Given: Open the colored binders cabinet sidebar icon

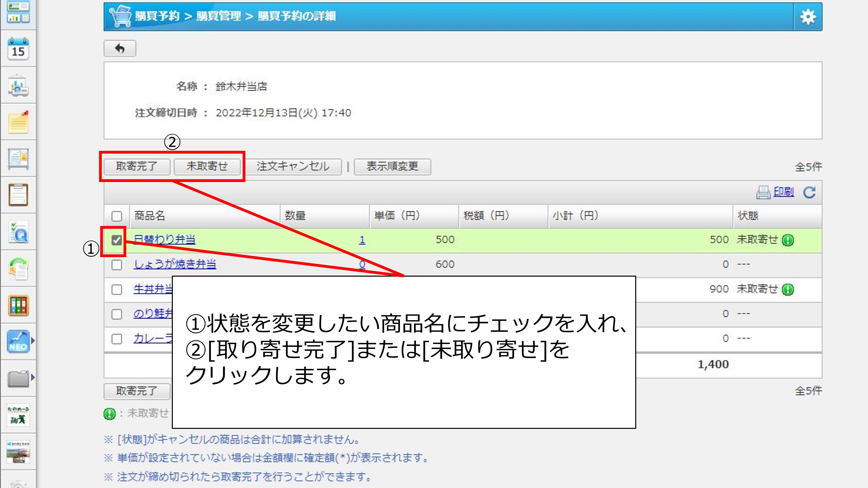Looking at the screenshot, I should coord(18,305).
